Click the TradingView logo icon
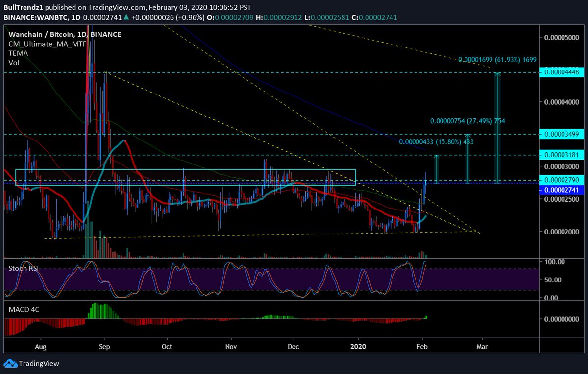Viewport: 588px width, 374px height. tap(10, 364)
